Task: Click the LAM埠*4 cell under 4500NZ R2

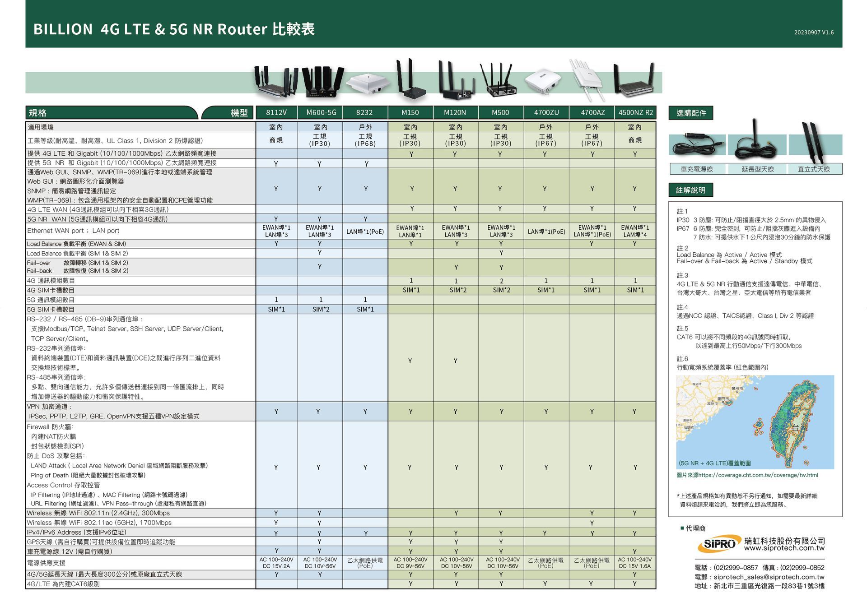Action: pyautogui.click(x=635, y=235)
